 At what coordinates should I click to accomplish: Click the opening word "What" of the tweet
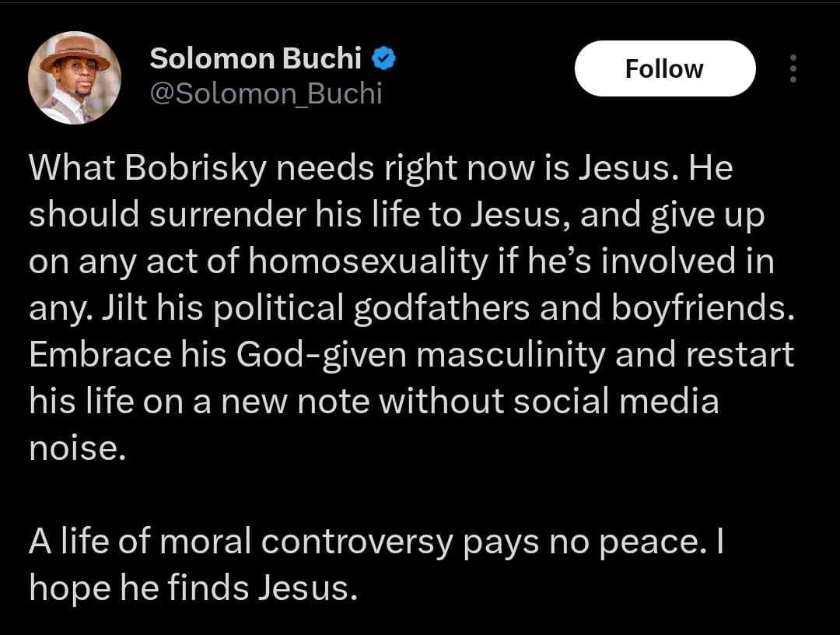click(x=68, y=170)
